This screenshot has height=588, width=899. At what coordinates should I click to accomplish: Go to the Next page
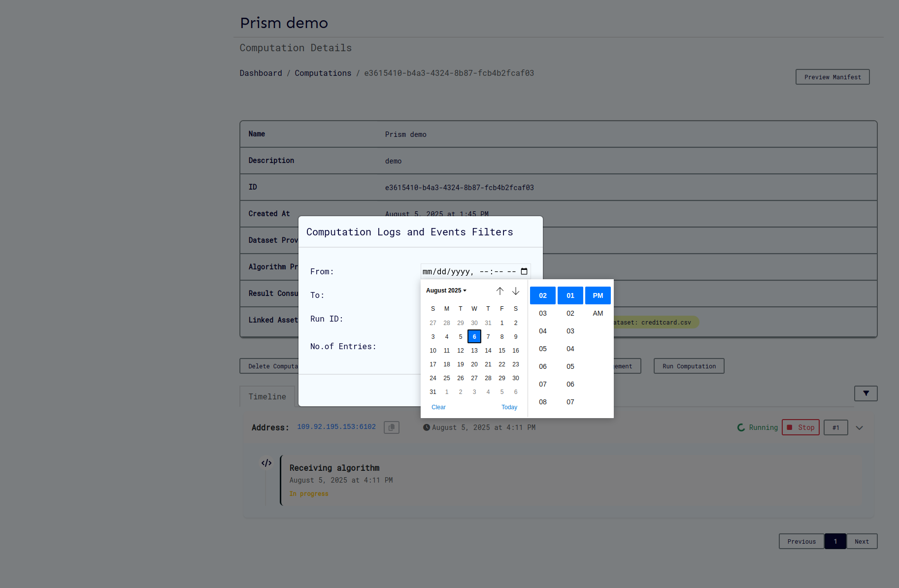[862, 541]
